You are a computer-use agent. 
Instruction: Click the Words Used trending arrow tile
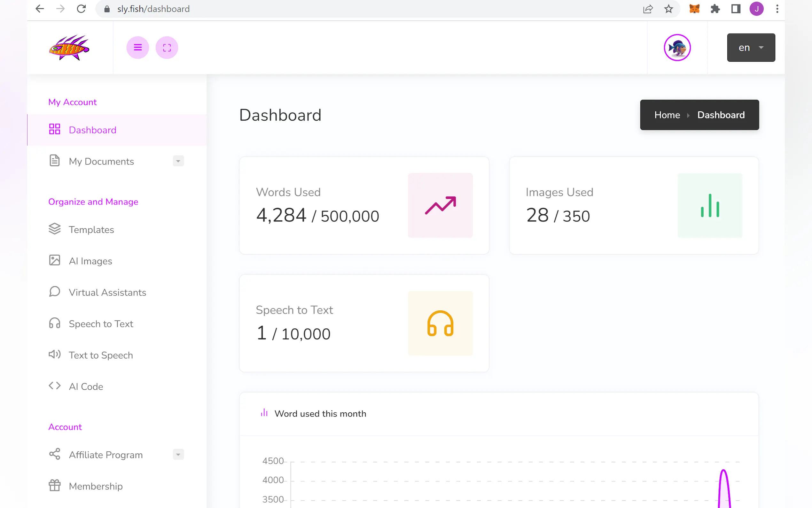[x=440, y=205]
